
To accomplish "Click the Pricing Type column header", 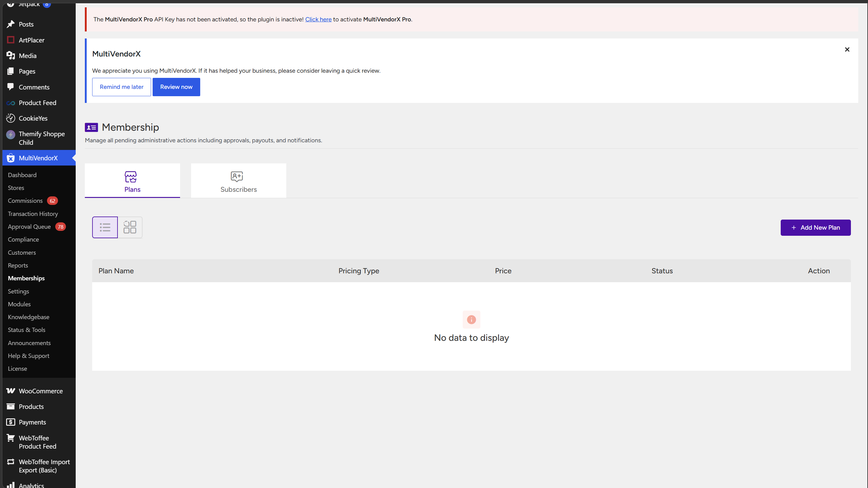I will [359, 271].
